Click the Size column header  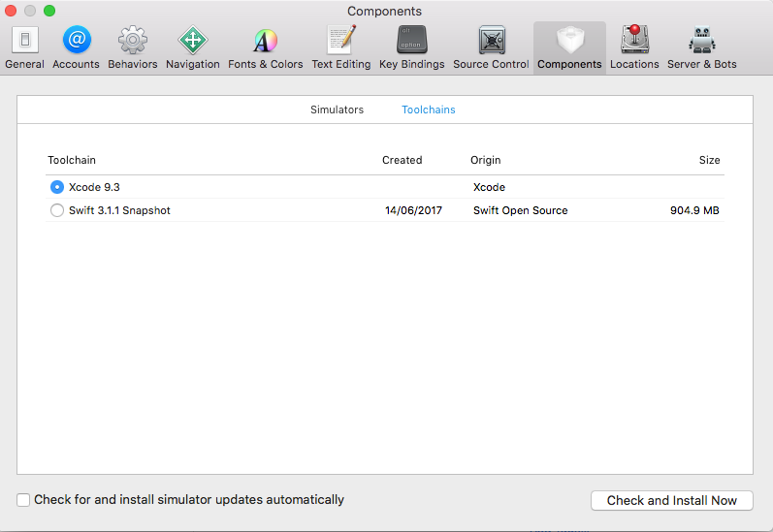(x=709, y=160)
